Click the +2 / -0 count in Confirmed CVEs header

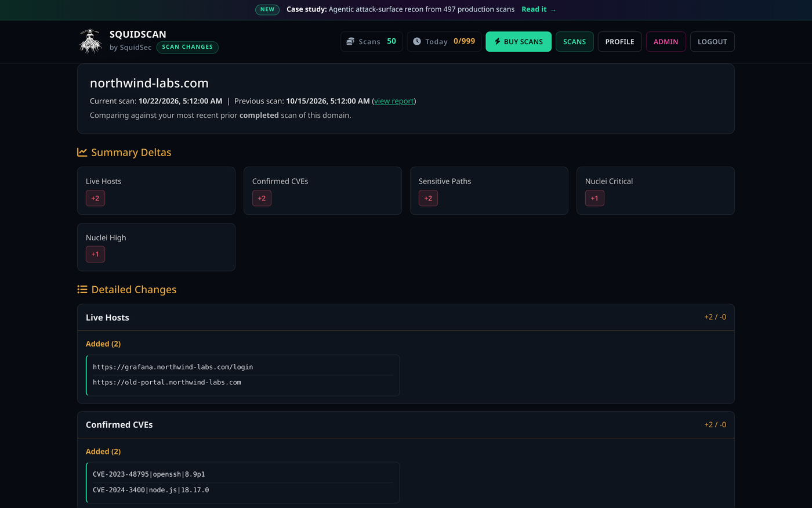715,424
